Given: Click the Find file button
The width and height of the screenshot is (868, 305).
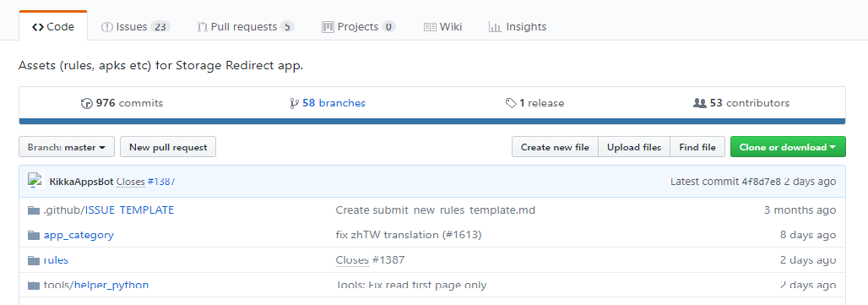Looking at the screenshot, I should 697,147.
